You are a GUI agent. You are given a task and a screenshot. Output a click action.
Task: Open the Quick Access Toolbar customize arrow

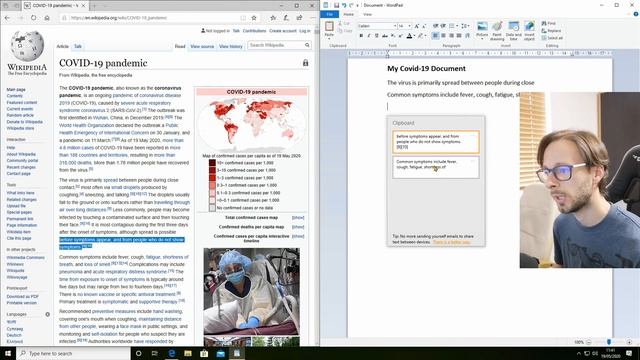[x=358, y=5]
